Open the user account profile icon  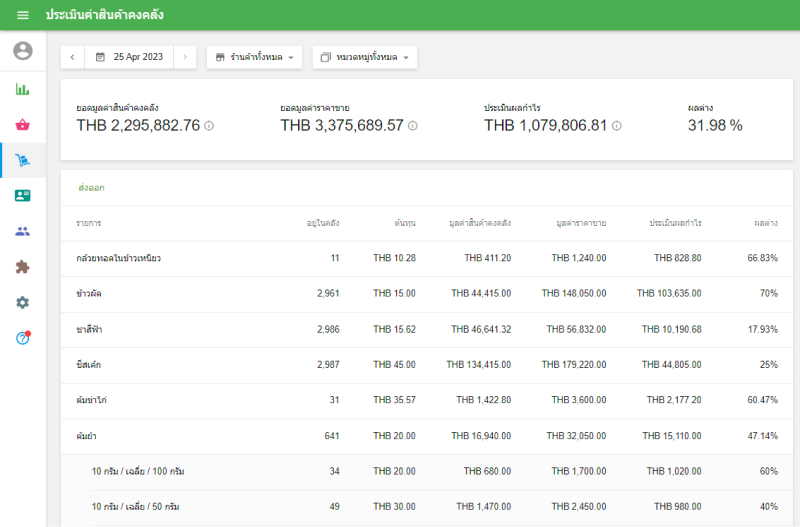[x=23, y=51]
